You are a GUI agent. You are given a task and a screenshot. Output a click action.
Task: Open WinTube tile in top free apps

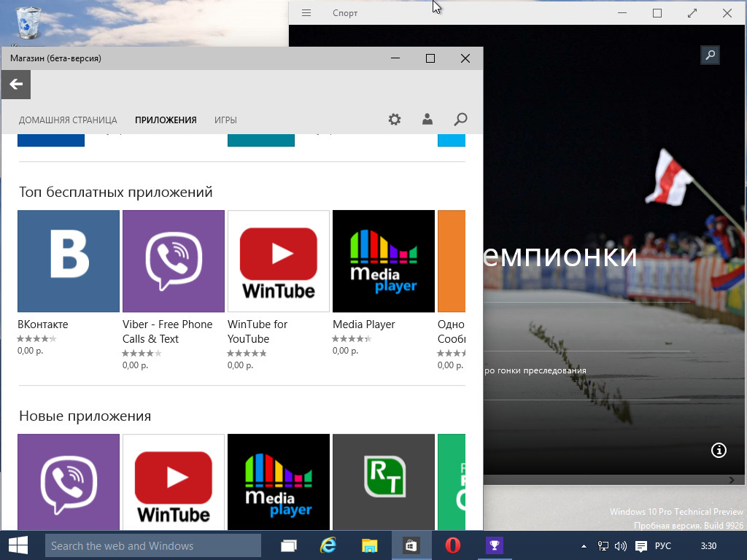pos(278,261)
